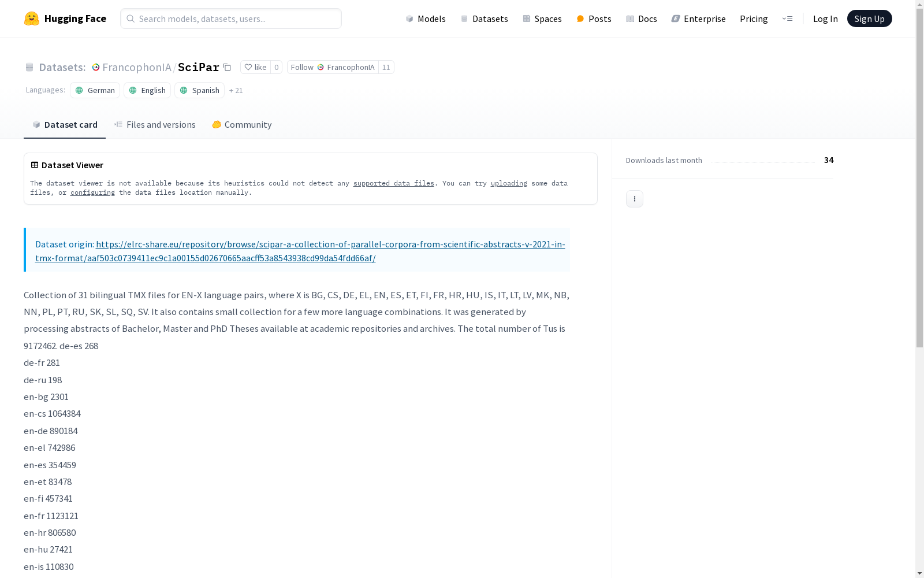
Task: Focus the search models input field
Action: 231,18
